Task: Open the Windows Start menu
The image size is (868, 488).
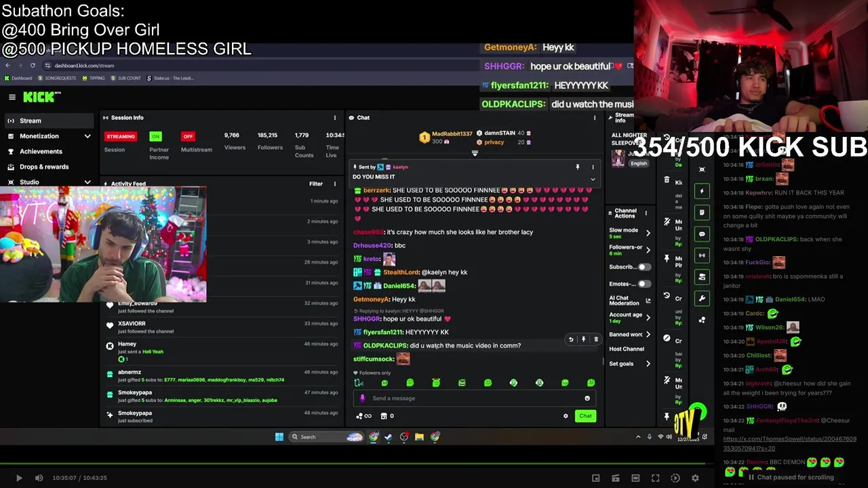Action: coord(279,437)
